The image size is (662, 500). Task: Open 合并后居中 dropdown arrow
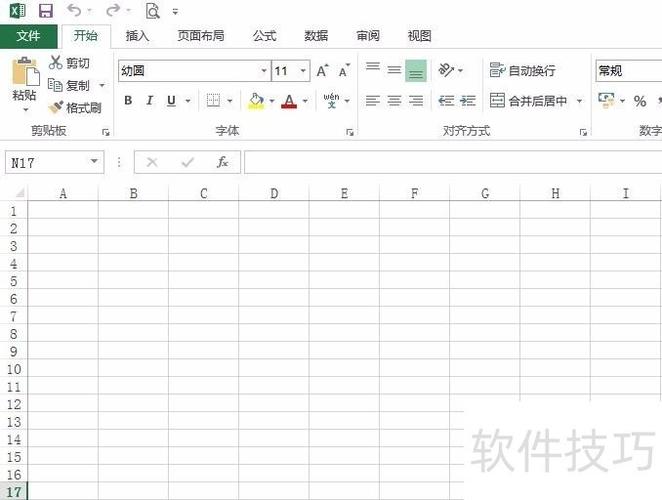pyautogui.click(x=580, y=101)
